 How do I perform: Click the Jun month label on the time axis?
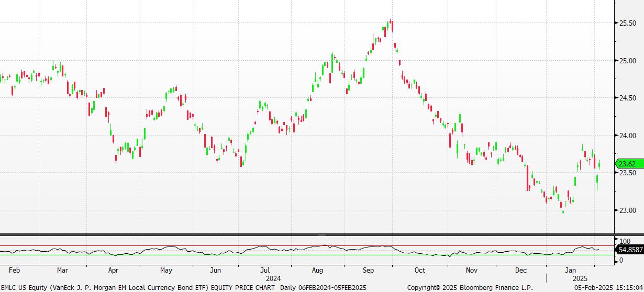pyautogui.click(x=215, y=271)
